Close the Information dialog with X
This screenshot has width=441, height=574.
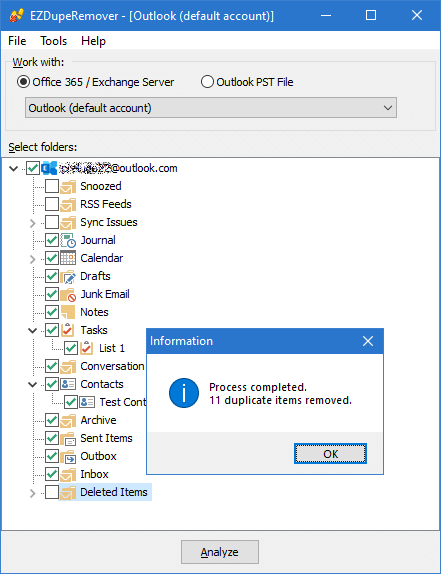[x=368, y=341]
